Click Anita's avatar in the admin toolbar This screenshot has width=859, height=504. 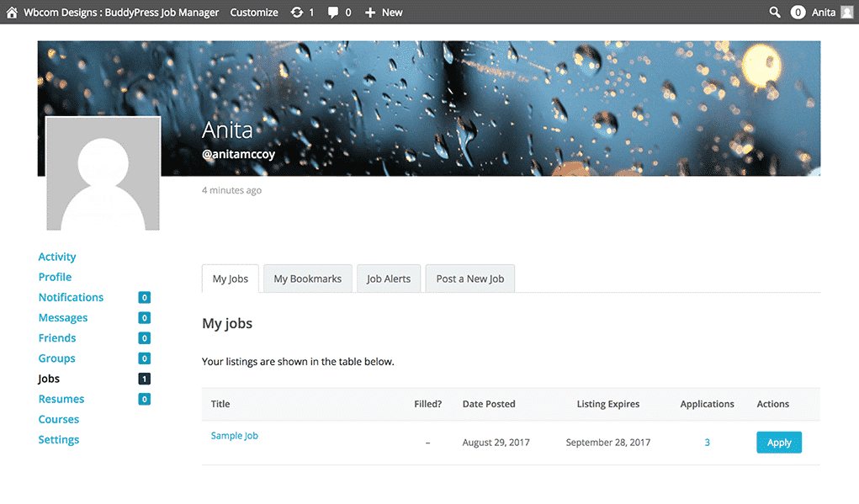click(846, 12)
